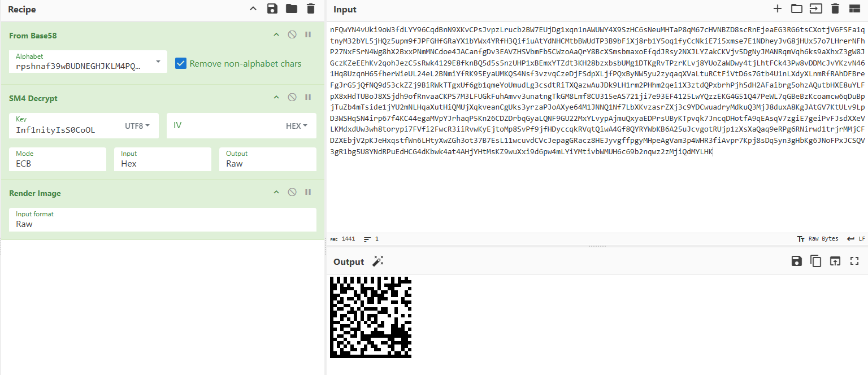The width and height of the screenshot is (868, 375).
Task: Copy output to clipboard
Action: pyautogui.click(x=815, y=261)
